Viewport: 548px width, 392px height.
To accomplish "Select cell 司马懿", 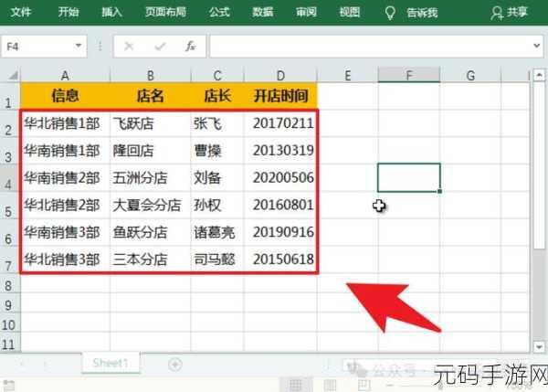I will tap(217, 260).
